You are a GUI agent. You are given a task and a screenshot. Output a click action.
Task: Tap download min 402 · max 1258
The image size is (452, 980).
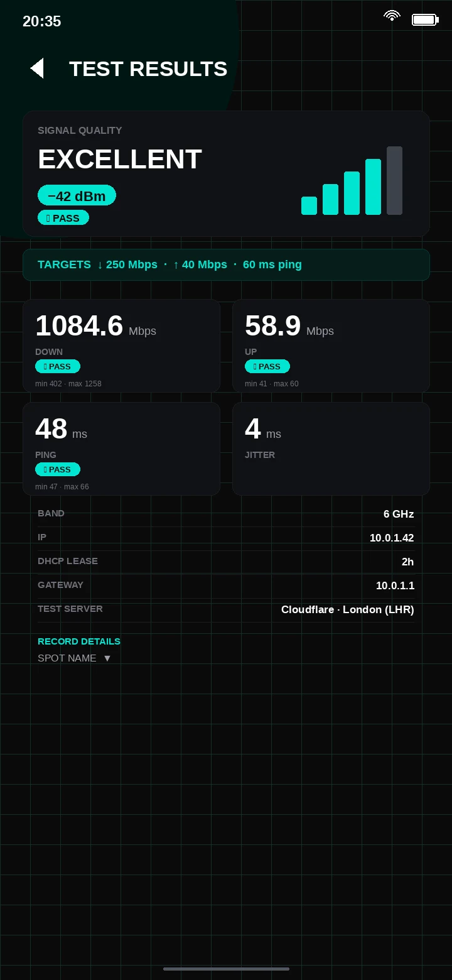(68, 384)
